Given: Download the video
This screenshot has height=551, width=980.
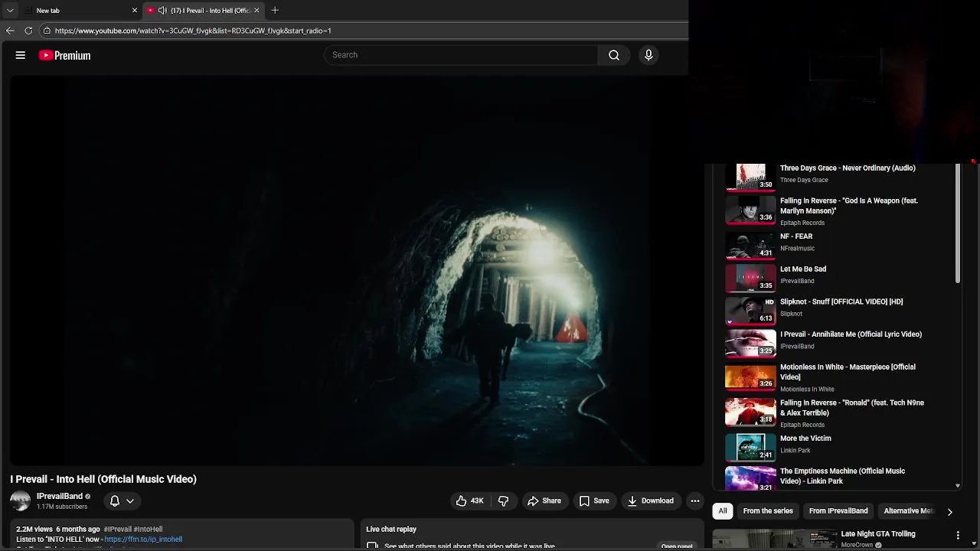Looking at the screenshot, I should [x=650, y=500].
